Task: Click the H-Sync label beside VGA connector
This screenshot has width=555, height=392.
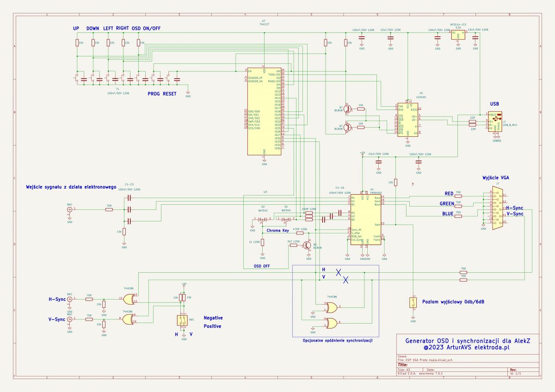Action: coord(515,208)
